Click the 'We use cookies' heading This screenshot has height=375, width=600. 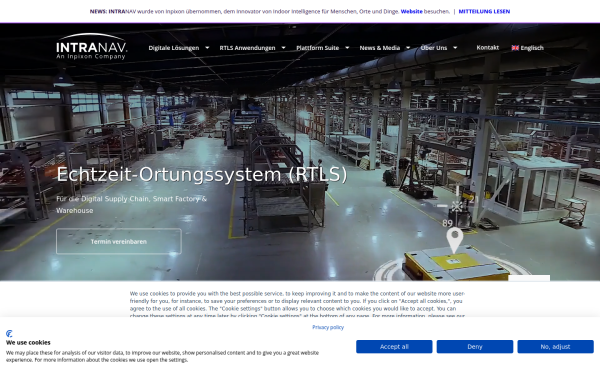(28, 342)
